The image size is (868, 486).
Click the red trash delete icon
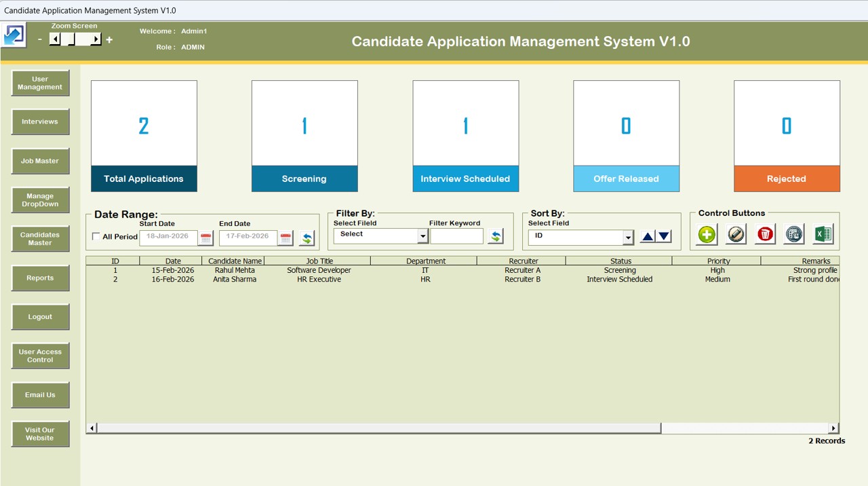point(766,234)
